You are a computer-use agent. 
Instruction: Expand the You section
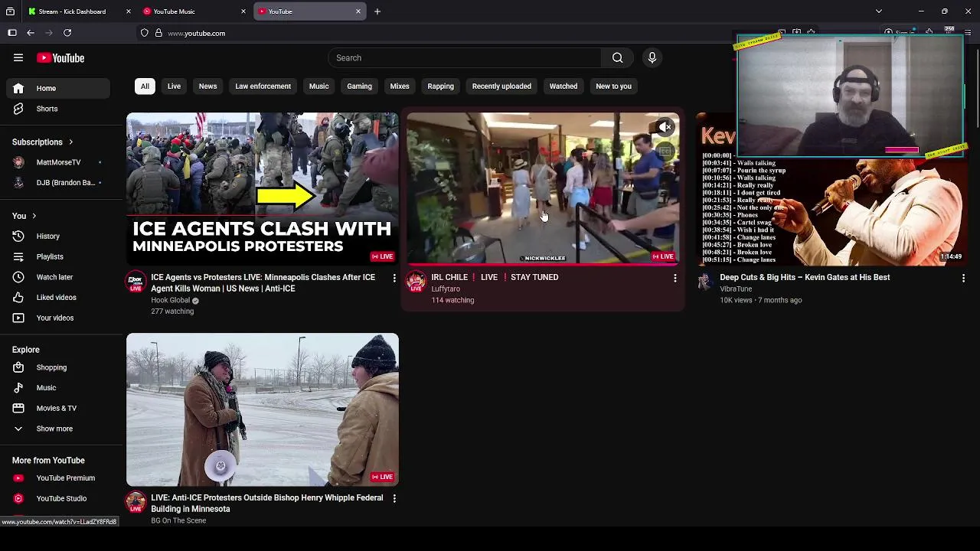(24, 217)
